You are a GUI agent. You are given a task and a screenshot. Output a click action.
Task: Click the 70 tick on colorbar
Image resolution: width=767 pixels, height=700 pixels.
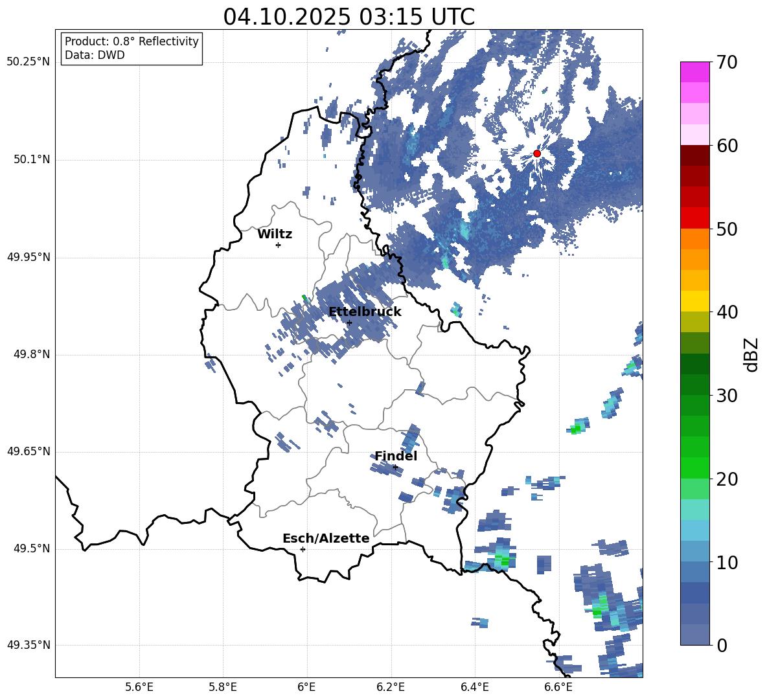pyautogui.click(x=726, y=62)
